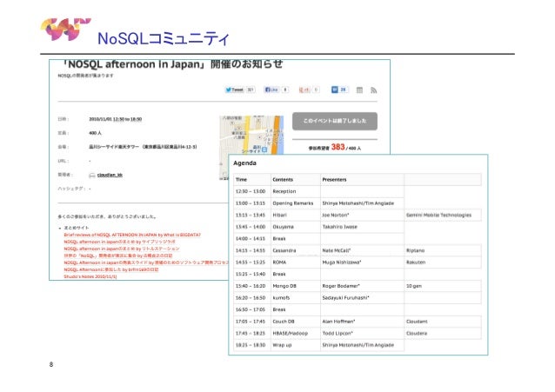Click the Time column header

click(x=252, y=179)
